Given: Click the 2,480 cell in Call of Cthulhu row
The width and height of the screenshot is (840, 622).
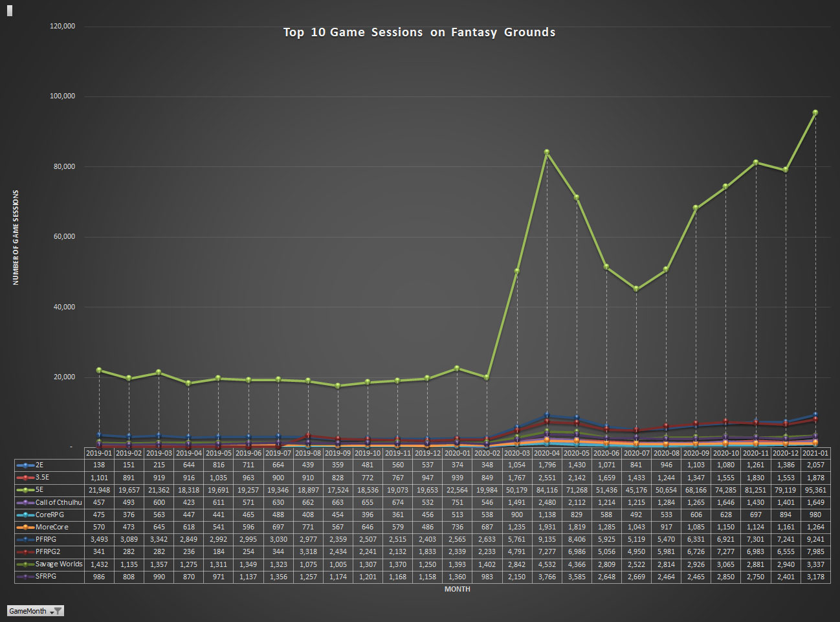Looking at the screenshot, I should [x=547, y=502].
